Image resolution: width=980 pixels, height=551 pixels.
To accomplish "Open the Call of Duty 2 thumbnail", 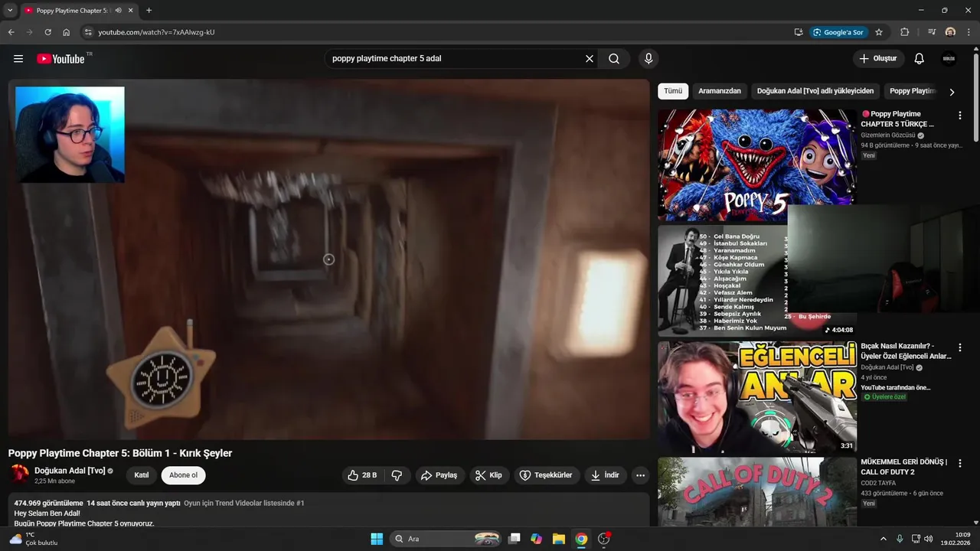I will [x=757, y=491].
